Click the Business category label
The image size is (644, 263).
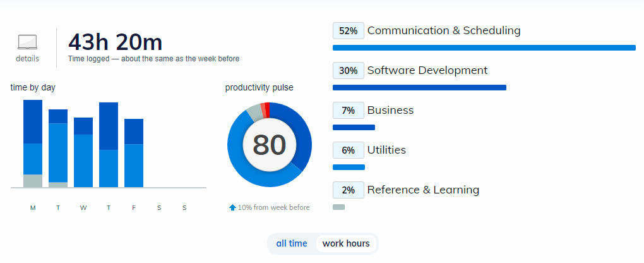tap(390, 110)
